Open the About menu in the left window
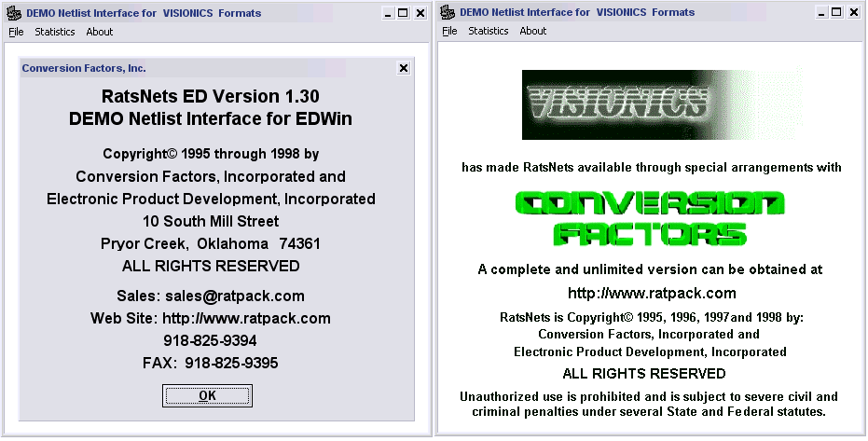Screen dimensions: 868x441 tap(100, 32)
